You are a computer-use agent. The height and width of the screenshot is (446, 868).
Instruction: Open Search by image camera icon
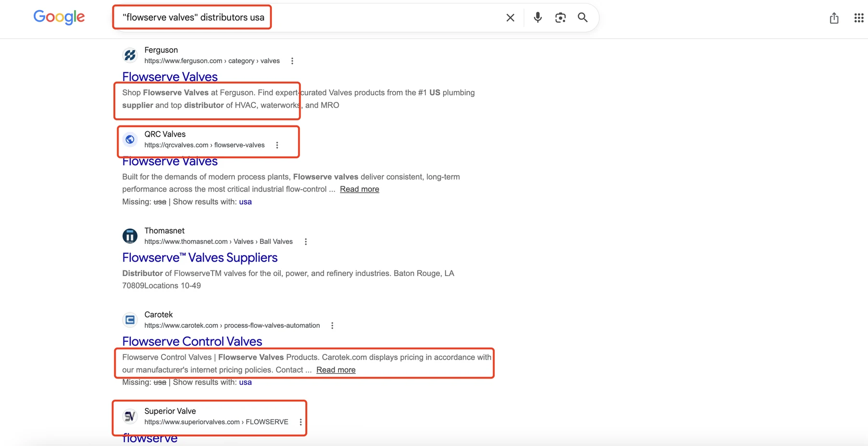tap(560, 18)
